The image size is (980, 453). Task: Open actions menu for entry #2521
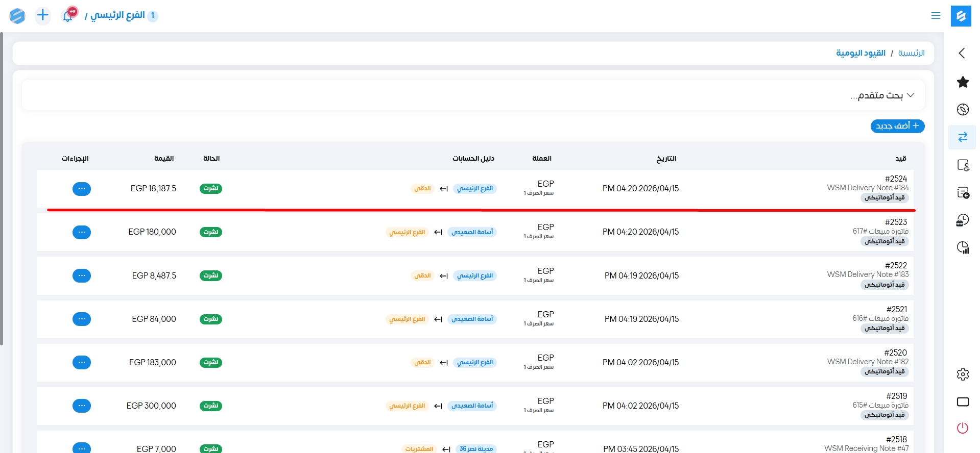point(82,319)
